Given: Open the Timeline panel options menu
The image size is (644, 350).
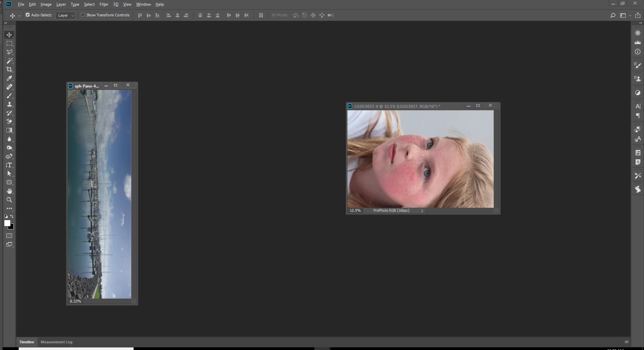Looking at the screenshot, I should pos(626,342).
